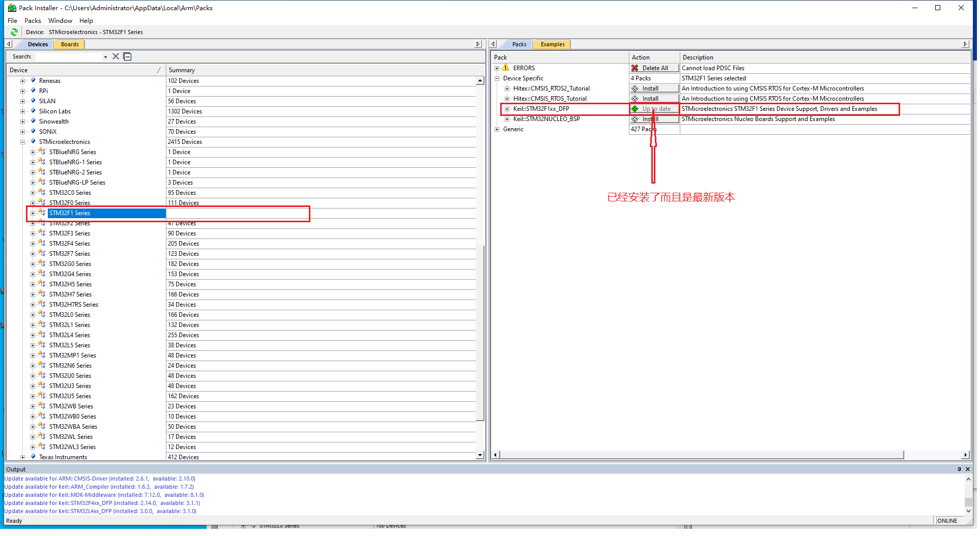Expand the Renesas vendor node
The width and height of the screenshot is (980, 536).
coord(22,81)
